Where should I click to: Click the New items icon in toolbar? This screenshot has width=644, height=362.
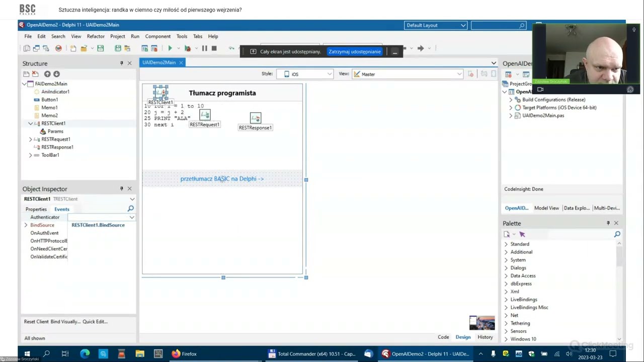(x=73, y=48)
